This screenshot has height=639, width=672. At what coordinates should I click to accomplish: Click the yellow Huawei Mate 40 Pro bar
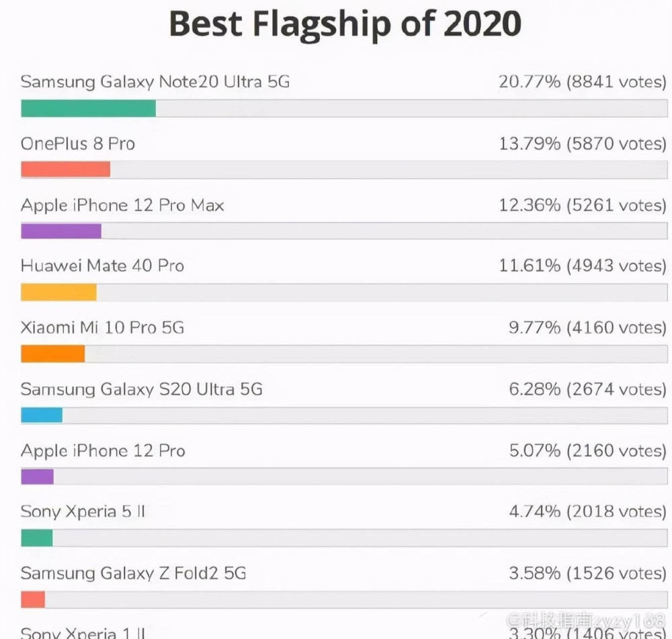click(58, 292)
